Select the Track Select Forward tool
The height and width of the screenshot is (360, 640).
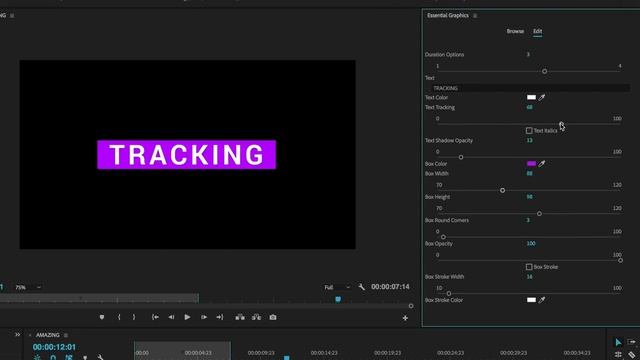632,342
